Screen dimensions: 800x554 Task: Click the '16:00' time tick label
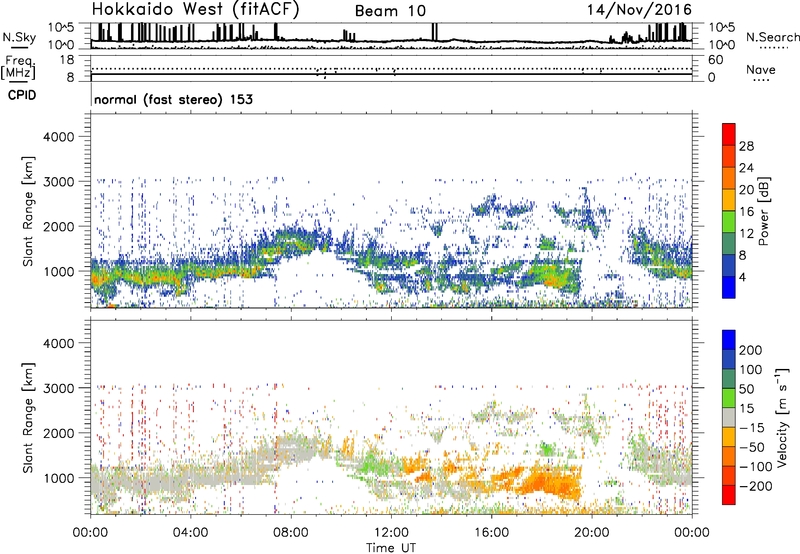coord(492,533)
